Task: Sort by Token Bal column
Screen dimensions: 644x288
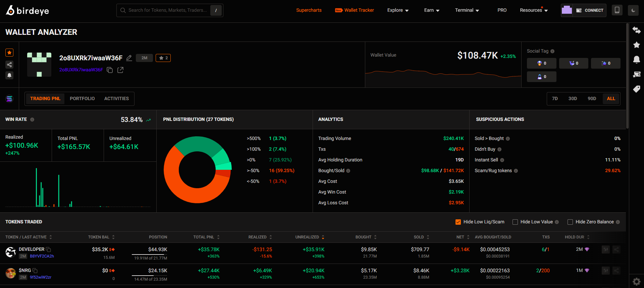Action: [x=101, y=237]
